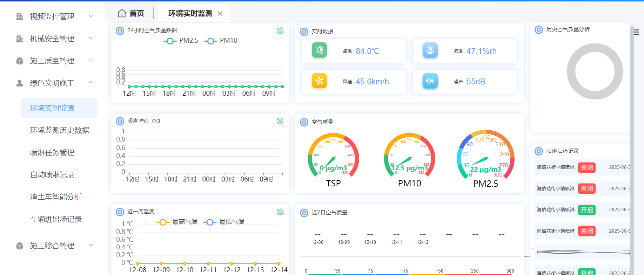Click the blue noise waveform icon
Viewport: 644px width, 275px height.
pyautogui.click(x=430, y=81)
